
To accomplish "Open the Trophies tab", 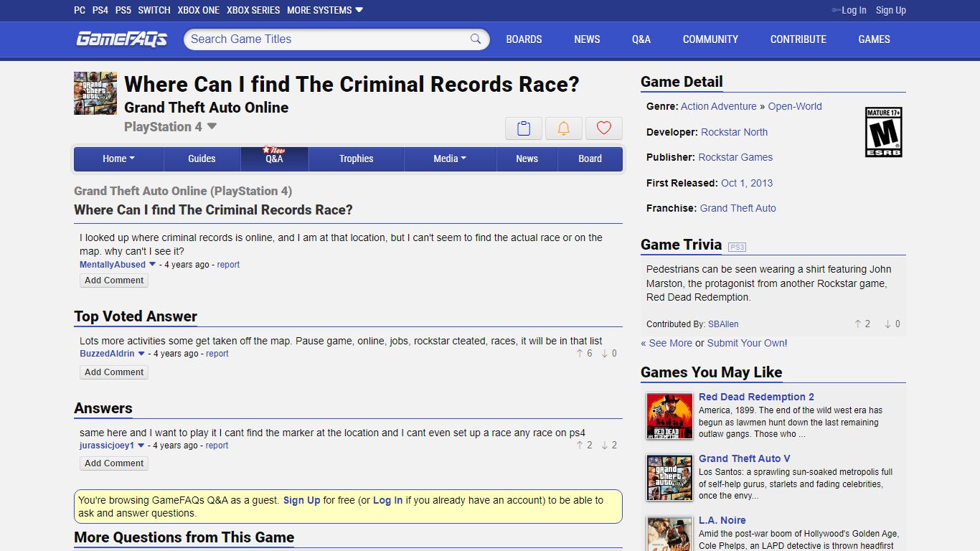I will pos(357,159).
